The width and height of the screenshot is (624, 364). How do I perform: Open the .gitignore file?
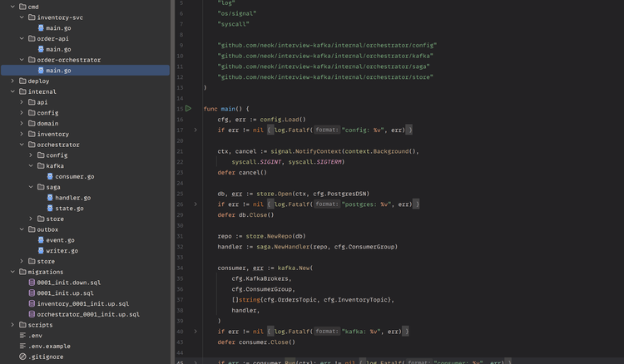(x=46, y=357)
